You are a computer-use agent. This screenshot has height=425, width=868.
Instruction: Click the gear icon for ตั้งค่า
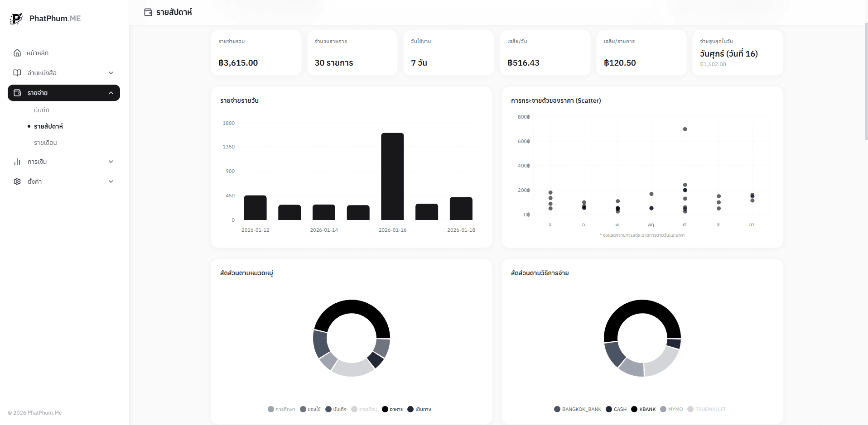pyautogui.click(x=17, y=181)
